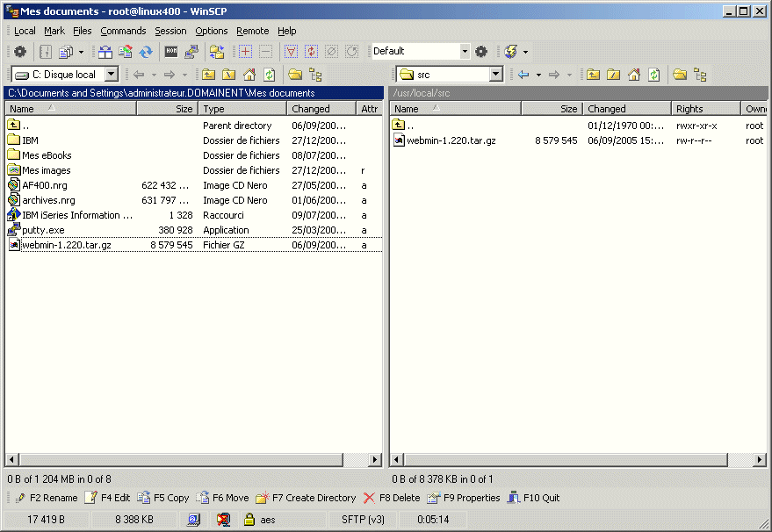Click the red plus Select Files icon
Image resolution: width=772 pixels, height=532 pixels.
tap(245, 51)
